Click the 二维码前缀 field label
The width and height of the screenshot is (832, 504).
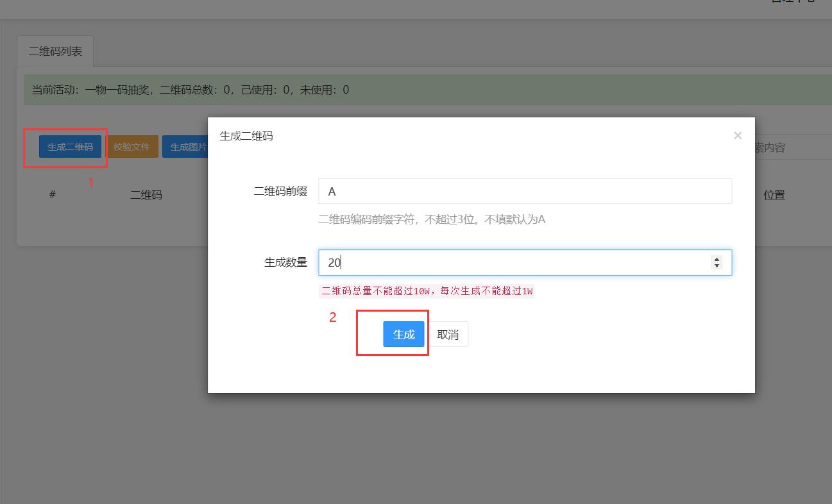pos(280,191)
